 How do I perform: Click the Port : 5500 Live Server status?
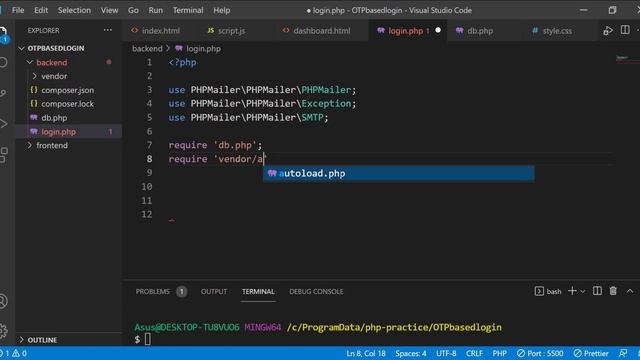click(x=540, y=353)
